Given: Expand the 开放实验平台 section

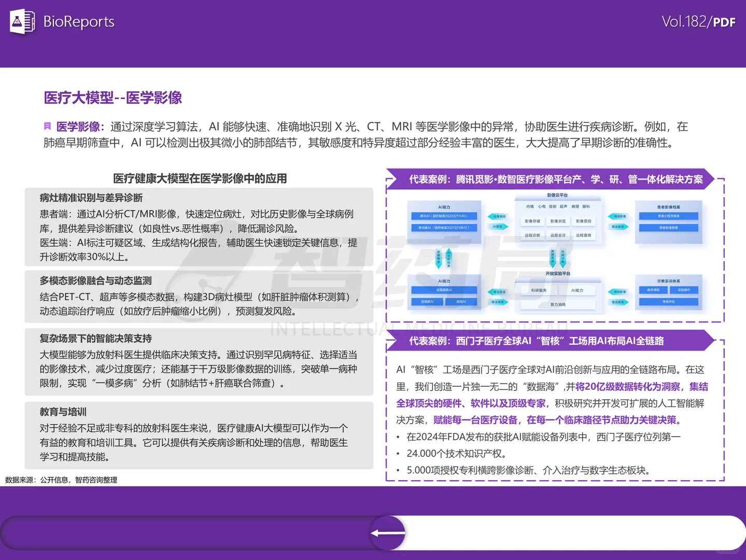Looking at the screenshot, I should [x=558, y=274].
